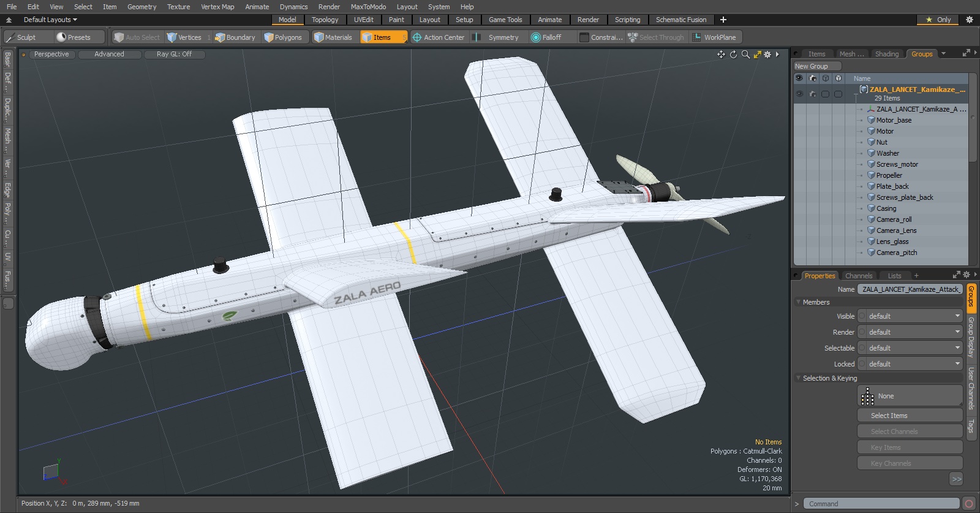This screenshot has width=980, height=513.
Task: Switch to the Shading panel tab
Action: tap(886, 54)
